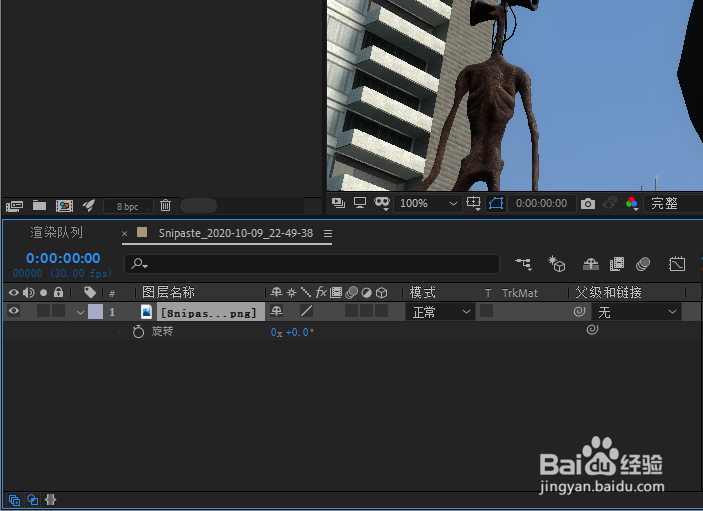Enable Frame Blending for the composition
The height and width of the screenshot is (511, 703).
point(617,264)
